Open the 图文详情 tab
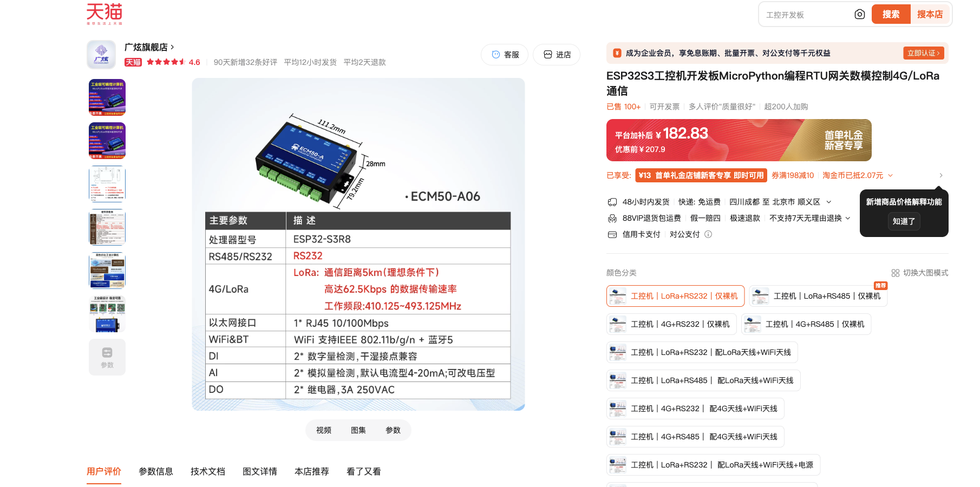 coord(260,471)
